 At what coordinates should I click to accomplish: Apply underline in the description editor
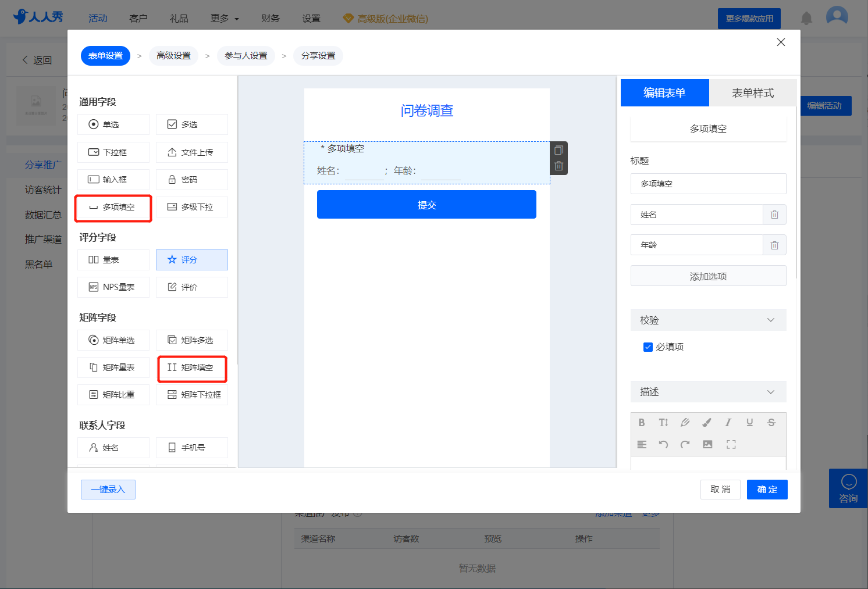click(x=749, y=423)
